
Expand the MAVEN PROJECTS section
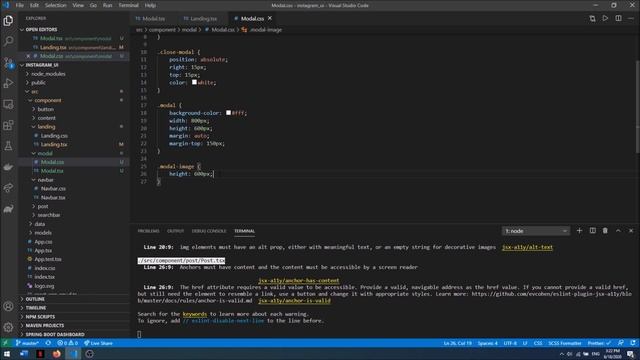(x=44, y=325)
